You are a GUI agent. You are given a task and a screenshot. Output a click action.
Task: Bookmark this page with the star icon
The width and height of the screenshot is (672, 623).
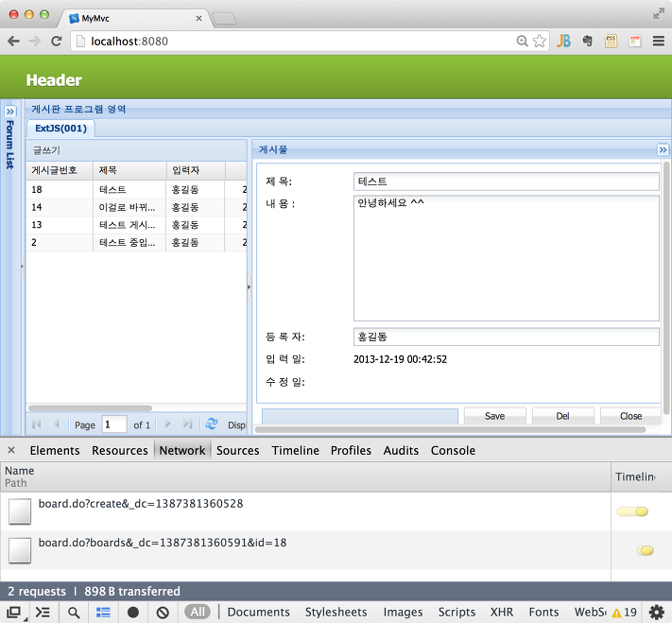click(539, 42)
